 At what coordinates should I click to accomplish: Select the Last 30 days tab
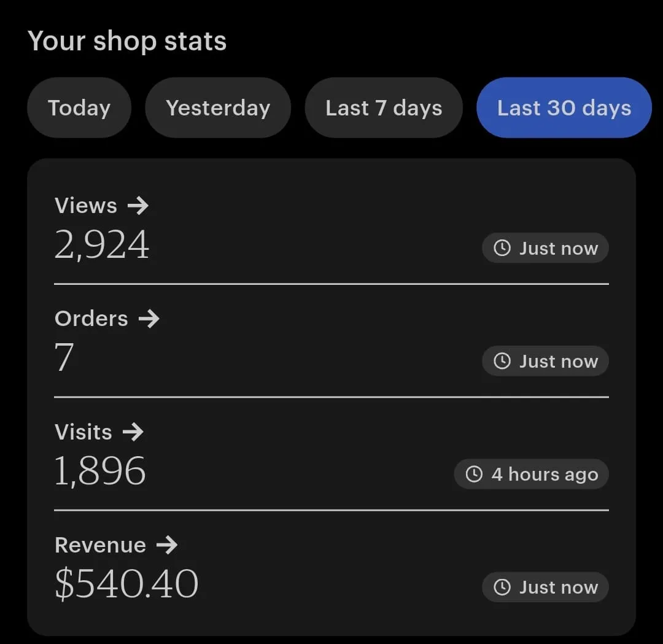[564, 108]
